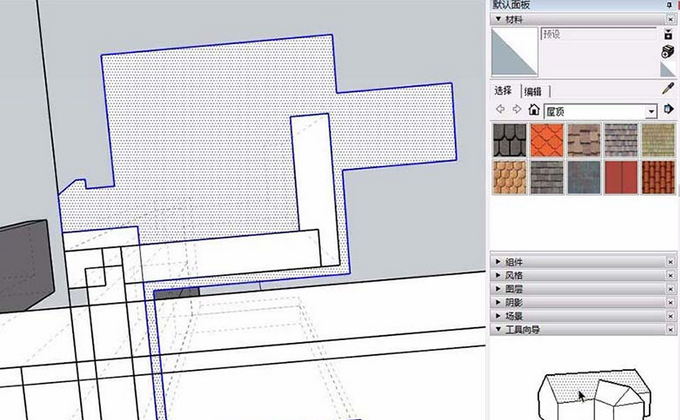Viewport: 680px width, 420px height.
Task: Close the 场景 panel
Action: [670, 316]
